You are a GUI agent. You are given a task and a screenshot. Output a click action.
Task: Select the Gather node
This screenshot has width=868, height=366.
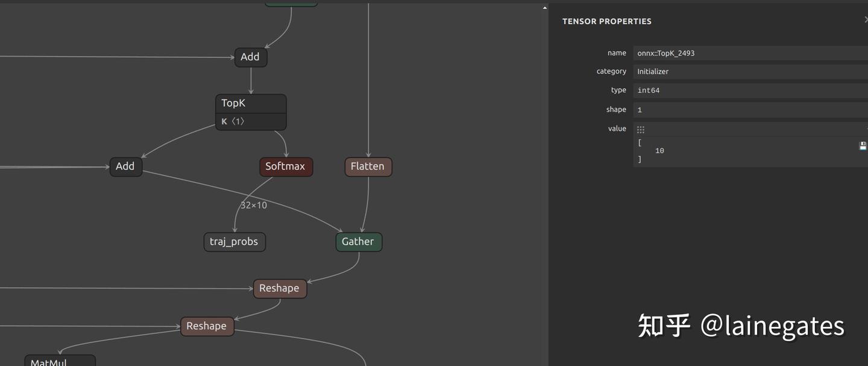coord(358,241)
